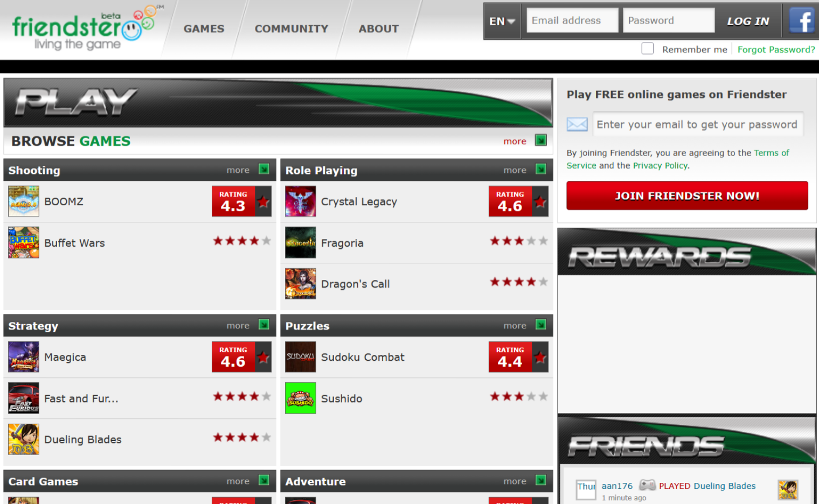819x504 pixels.
Task: Open the Crystal Legacy game icon
Action: point(301,201)
